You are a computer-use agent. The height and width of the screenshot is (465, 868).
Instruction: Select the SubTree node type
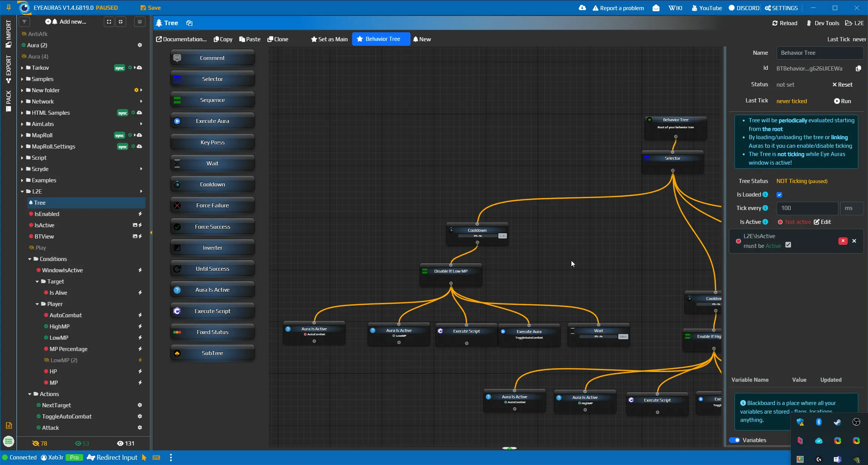click(212, 353)
